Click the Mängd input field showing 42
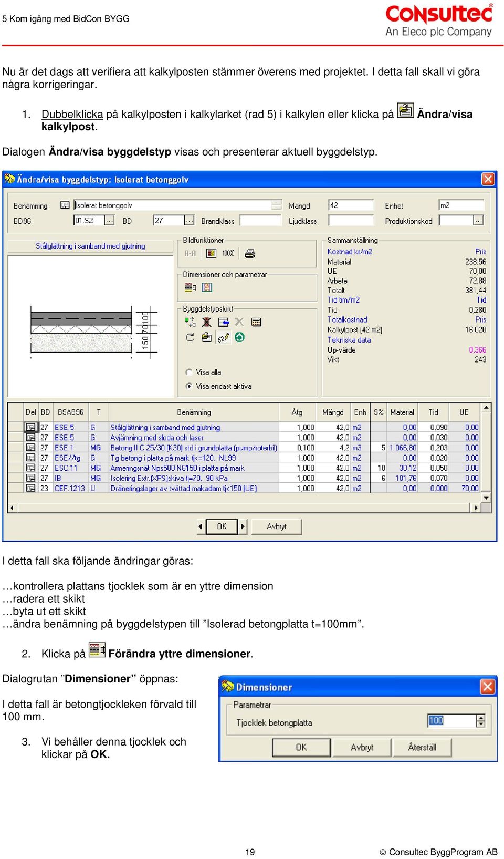This screenshot has height=859, width=504. (x=351, y=205)
